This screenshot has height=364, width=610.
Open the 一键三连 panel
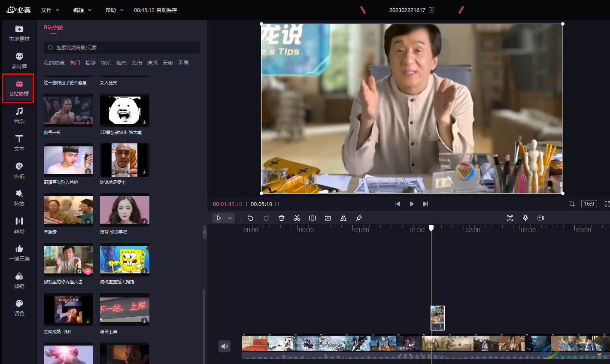click(x=19, y=253)
